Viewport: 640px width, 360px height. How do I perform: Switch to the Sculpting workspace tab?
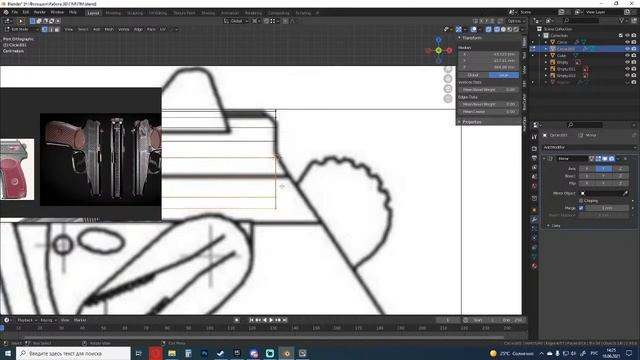coord(135,13)
